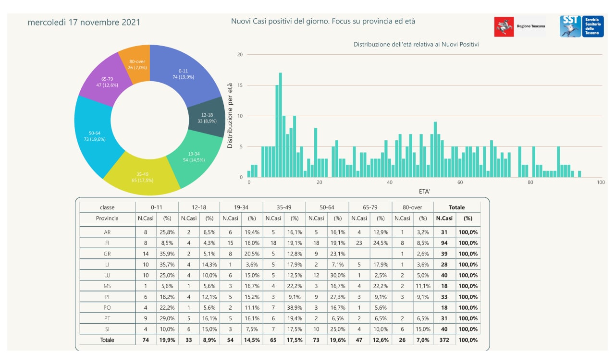Click the yellow 35-49 donut segment
This screenshot has width=615, height=364.
point(142,177)
